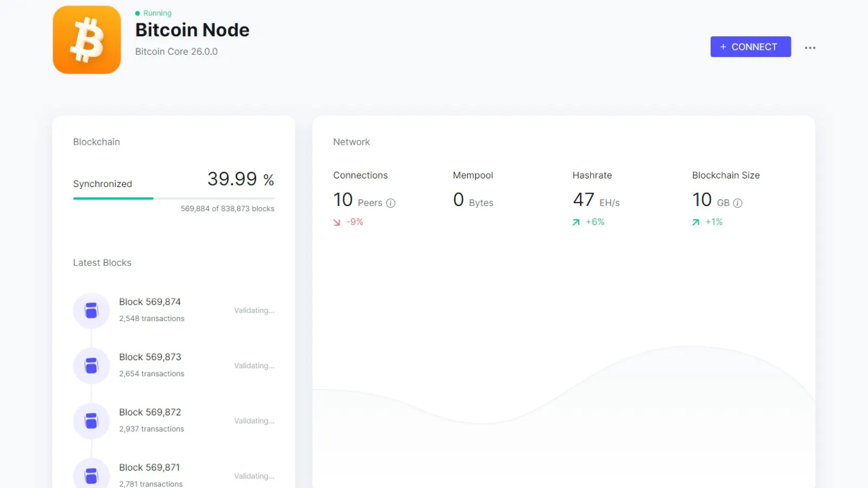Click the 47 EH/s hashrate value
868x488 pixels.
point(596,200)
